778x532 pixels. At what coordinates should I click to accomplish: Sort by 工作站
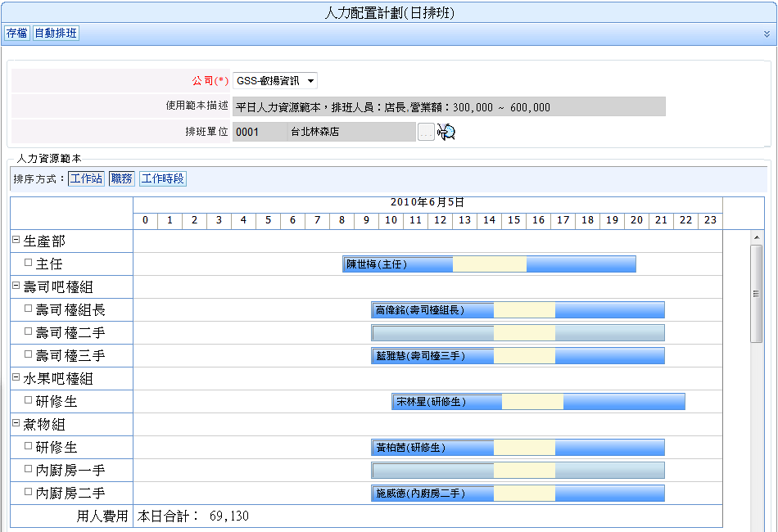point(85,178)
